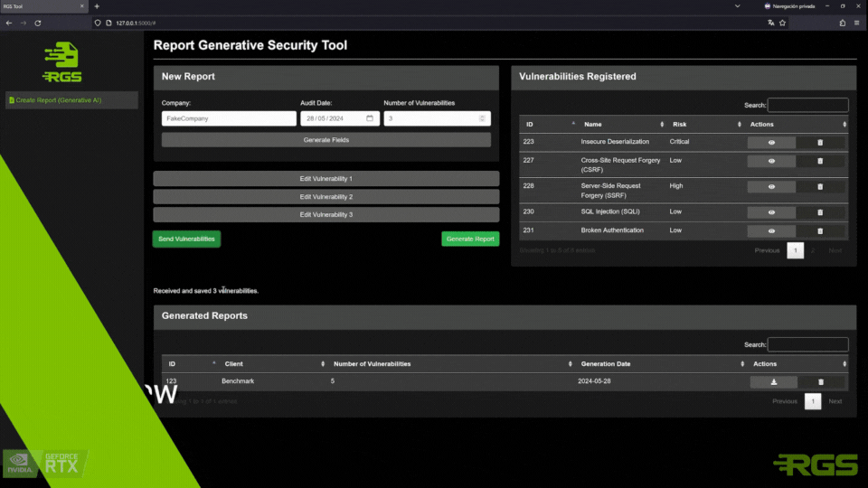Viewport: 868px width, 488px height.
Task: Delete vulnerability 228 with trash icon
Action: point(820,186)
